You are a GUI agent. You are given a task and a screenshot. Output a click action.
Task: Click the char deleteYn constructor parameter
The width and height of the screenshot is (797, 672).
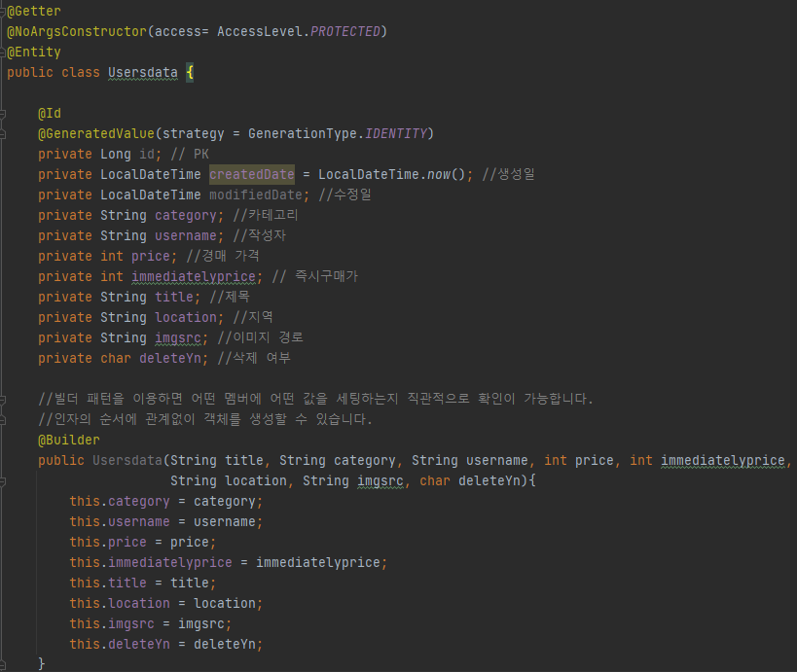pyautogui.click(x=470, y=480)
